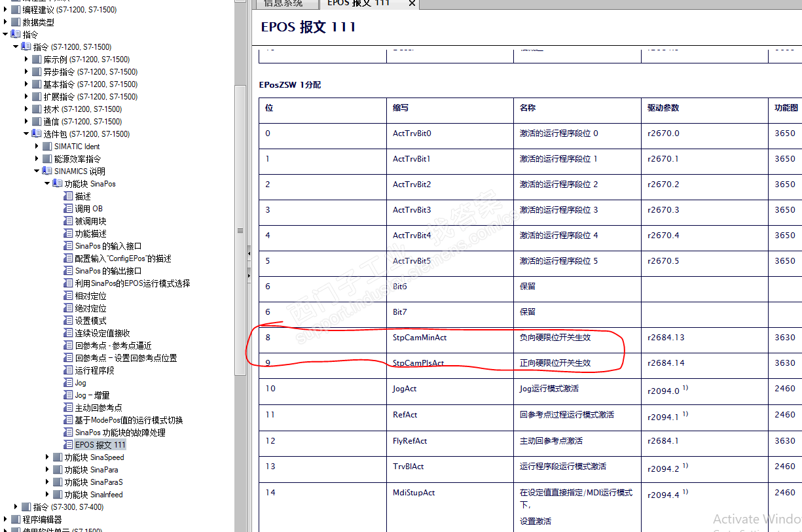Open the Jog help page
802x532 pixels.
pos(81,383)
